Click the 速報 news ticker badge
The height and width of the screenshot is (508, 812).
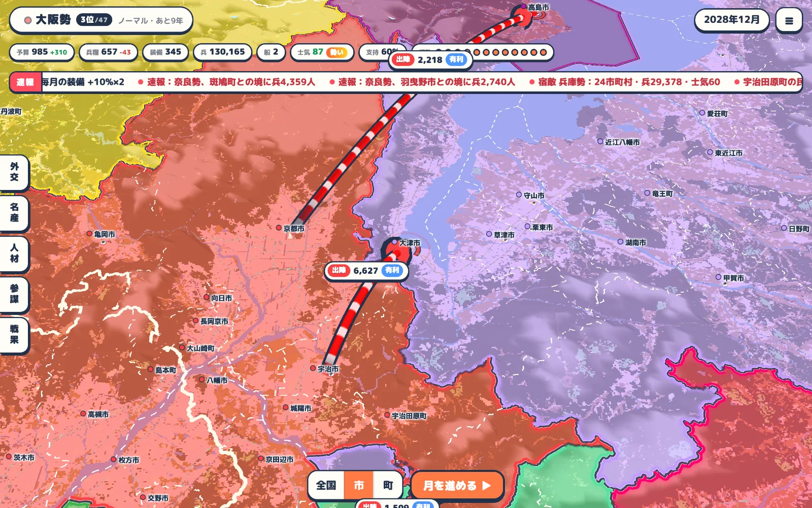(25, 82)
